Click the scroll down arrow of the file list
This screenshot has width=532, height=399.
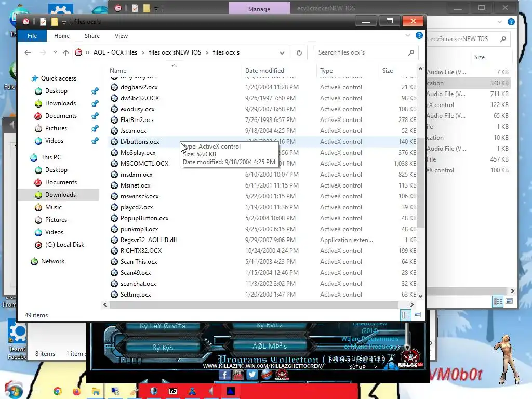coord(420,296)
